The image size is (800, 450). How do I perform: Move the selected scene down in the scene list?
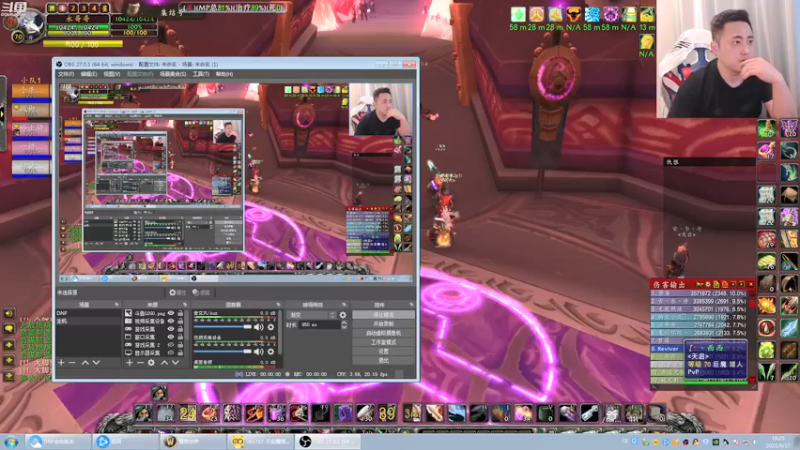(x=96, y=362)
